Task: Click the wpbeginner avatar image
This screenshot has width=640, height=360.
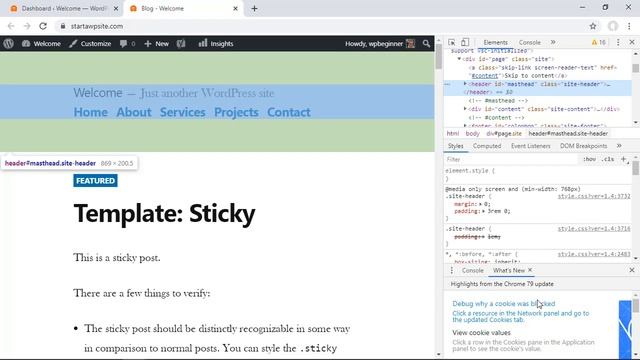Action: point(411,44)
